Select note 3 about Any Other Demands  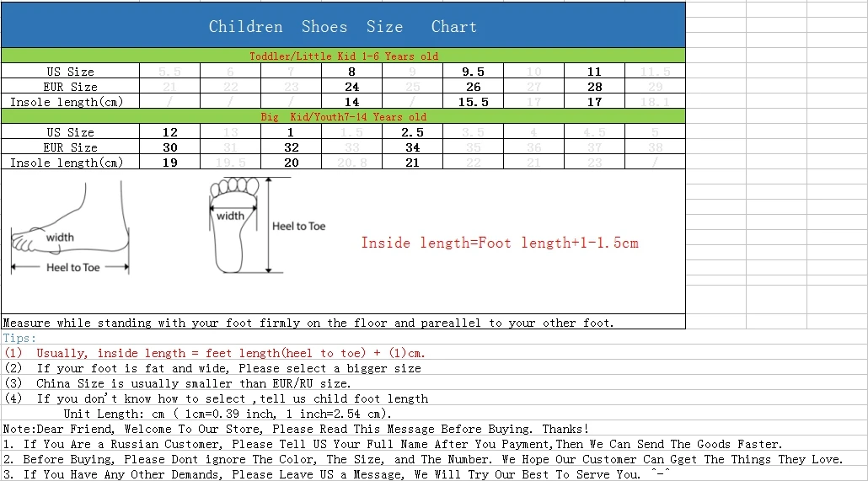[336, 474]
